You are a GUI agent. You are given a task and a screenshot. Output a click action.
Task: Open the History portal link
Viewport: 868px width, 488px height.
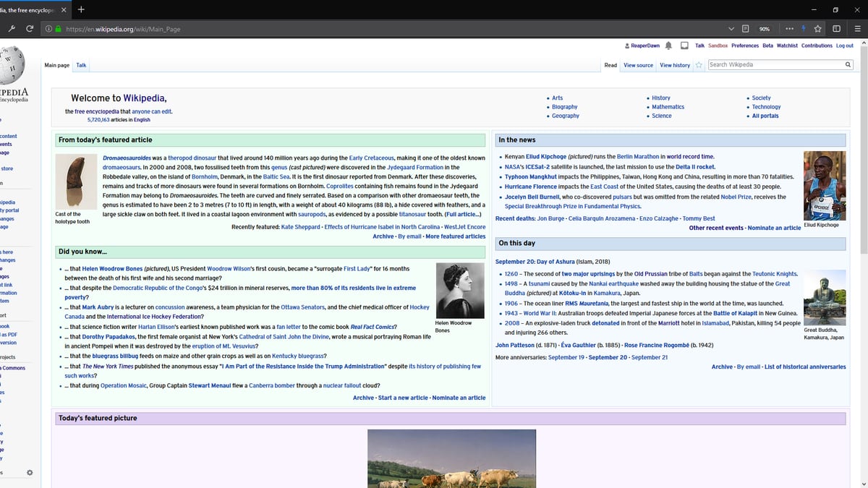click(x=661, y=98)
